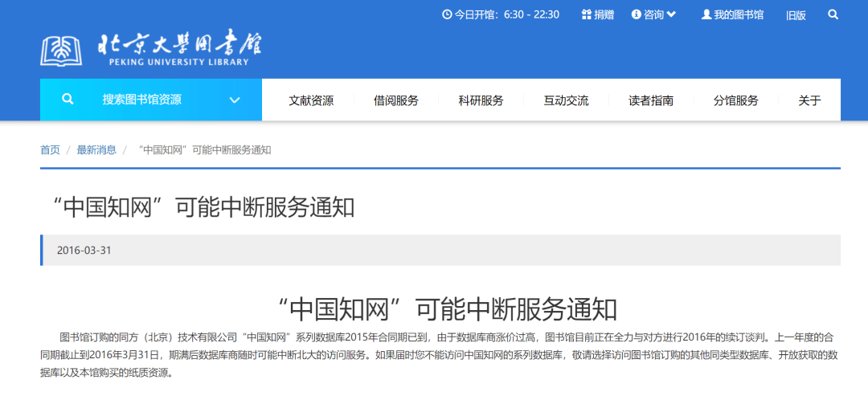Viewport: 868px width, 400px height.
Task: Click the magnifier icon in 搜索图书馆资源
Action: click(x=68, y=100)
